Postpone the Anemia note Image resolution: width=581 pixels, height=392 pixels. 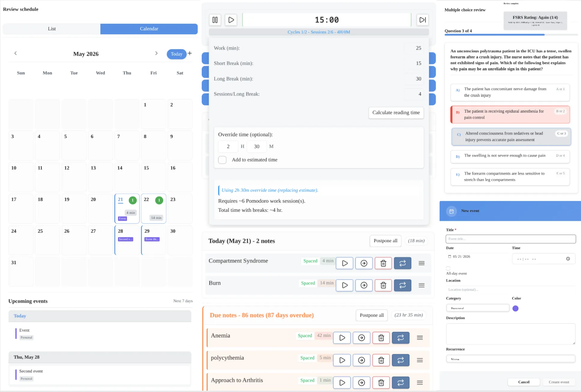point(362,338)
